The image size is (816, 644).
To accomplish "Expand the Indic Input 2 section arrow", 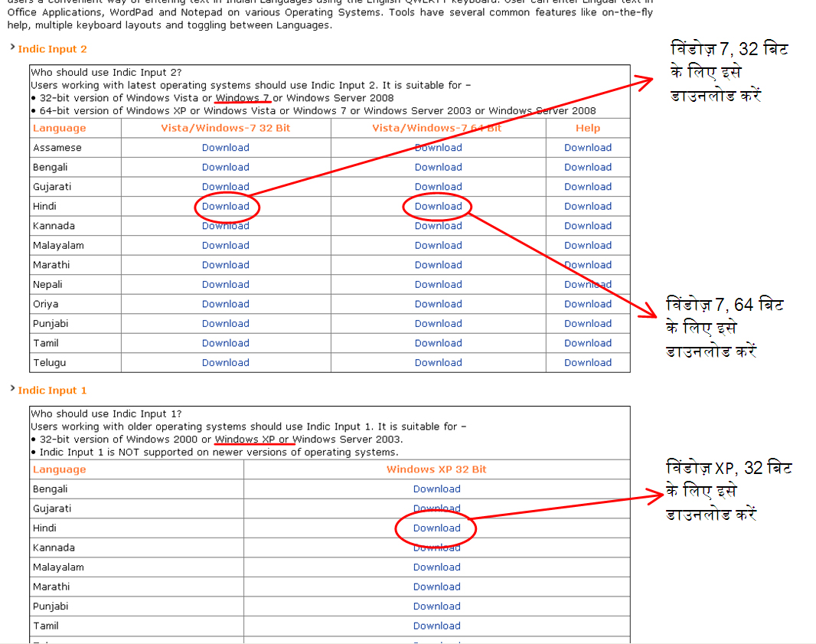I will (12, 47).
